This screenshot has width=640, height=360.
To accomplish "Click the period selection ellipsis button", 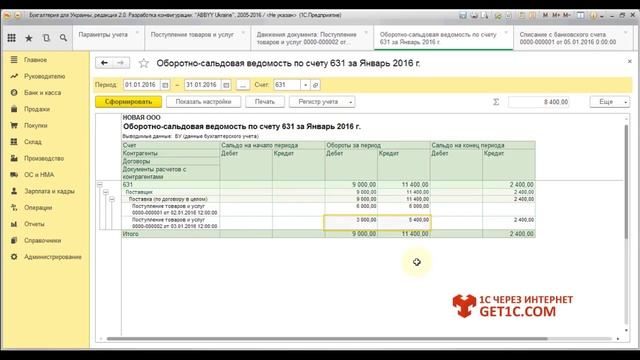I will point(243,85).
